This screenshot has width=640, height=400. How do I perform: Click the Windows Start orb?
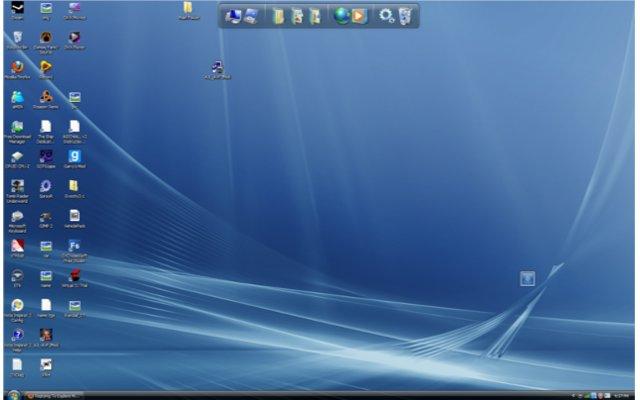8,395
